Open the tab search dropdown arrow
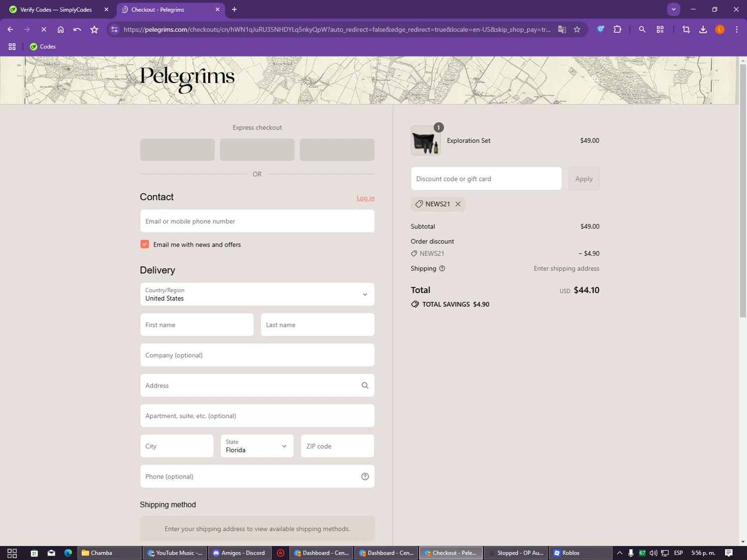 coord(673,9)
